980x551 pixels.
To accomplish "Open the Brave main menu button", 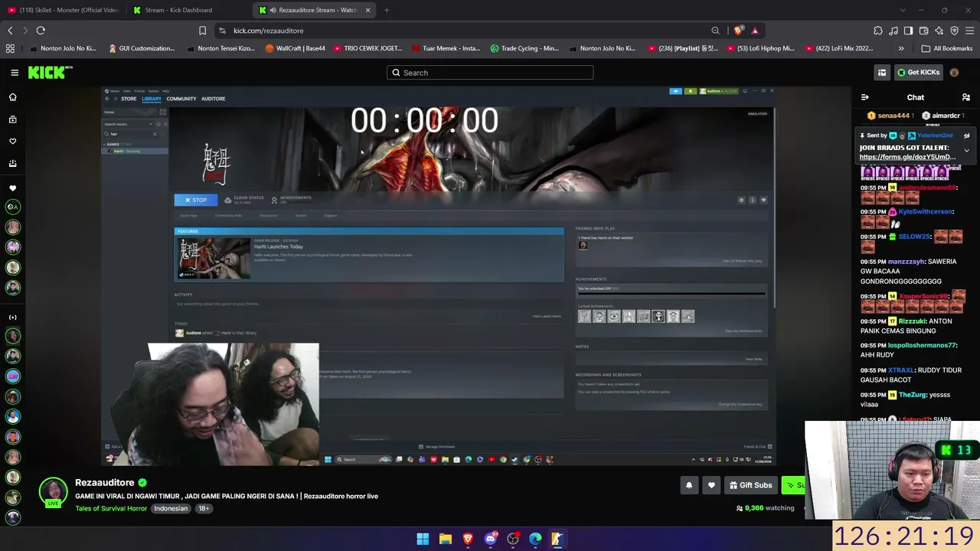I will pyautogui.click(x=969, y=31).
